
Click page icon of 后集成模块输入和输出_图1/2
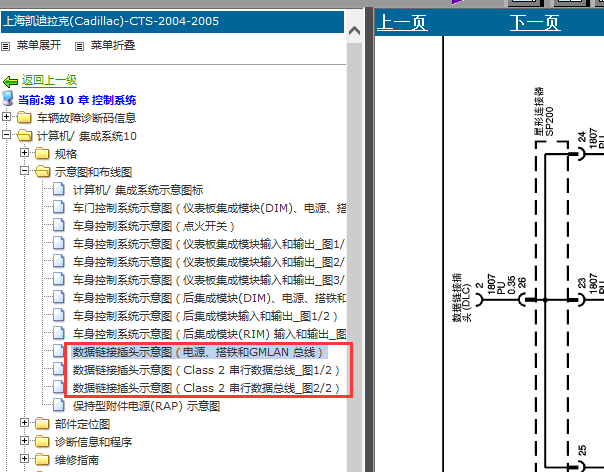coord(59,315)
